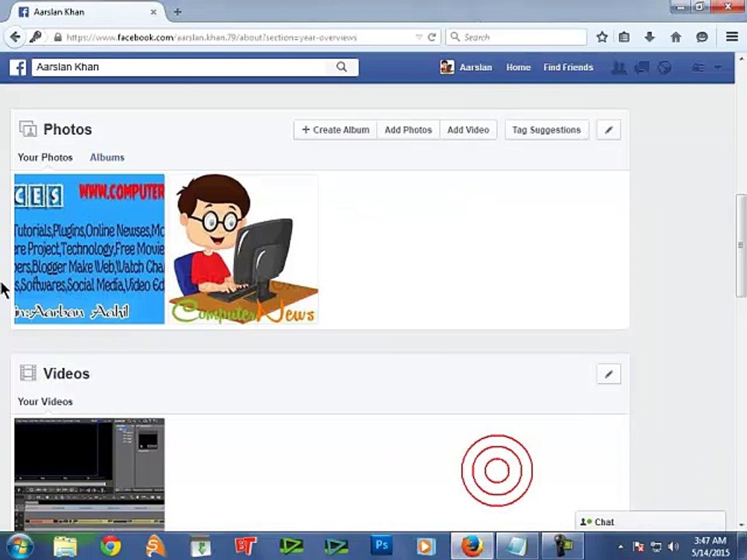Launch Chrome from taskbar
This screenshot has width=747, height=560.
point(110,546)
